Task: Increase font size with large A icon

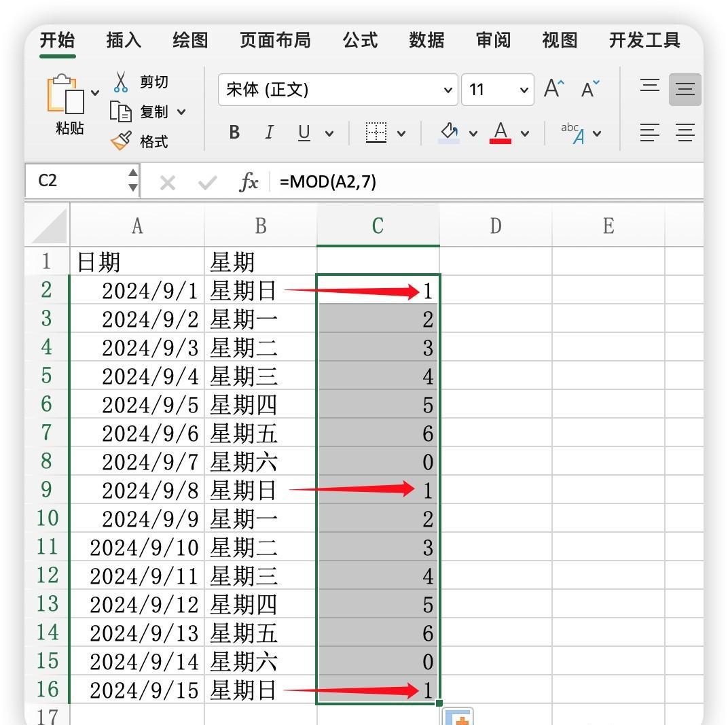Action: pyautogui.click(x=554, y=88)
